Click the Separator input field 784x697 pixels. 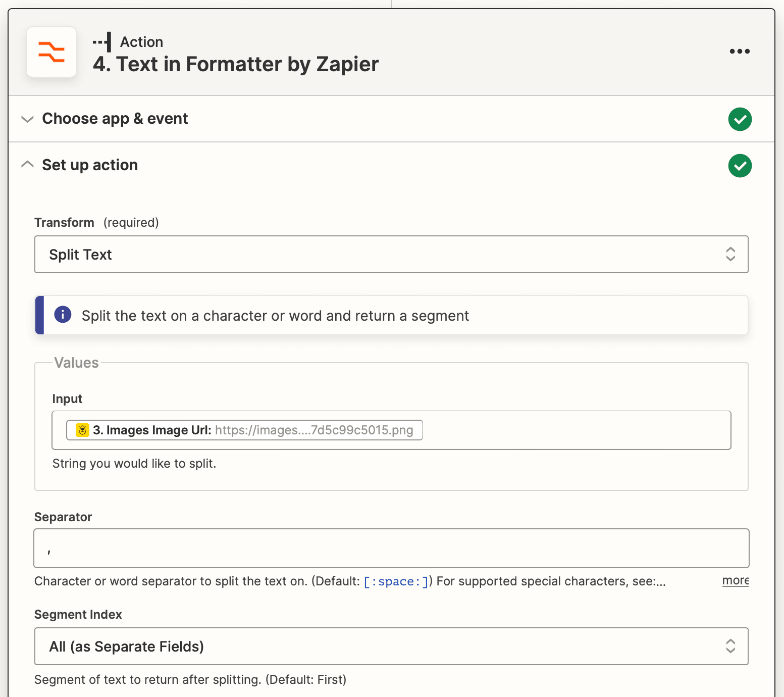pos(391,549)
